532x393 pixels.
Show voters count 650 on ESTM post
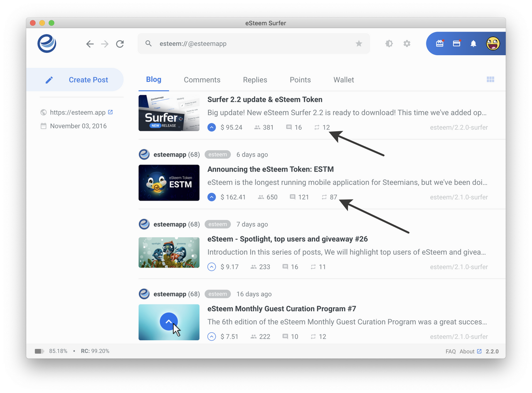[x=267, y=197]
